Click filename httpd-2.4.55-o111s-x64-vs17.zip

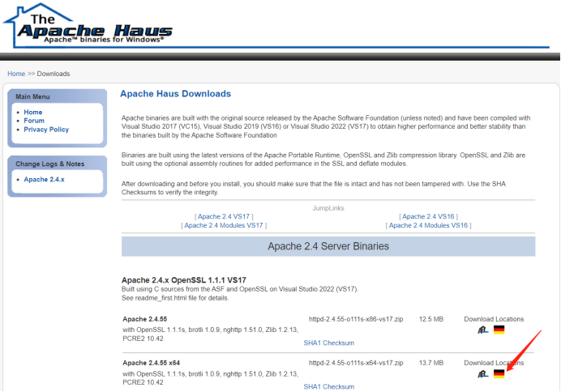[356, 363]
